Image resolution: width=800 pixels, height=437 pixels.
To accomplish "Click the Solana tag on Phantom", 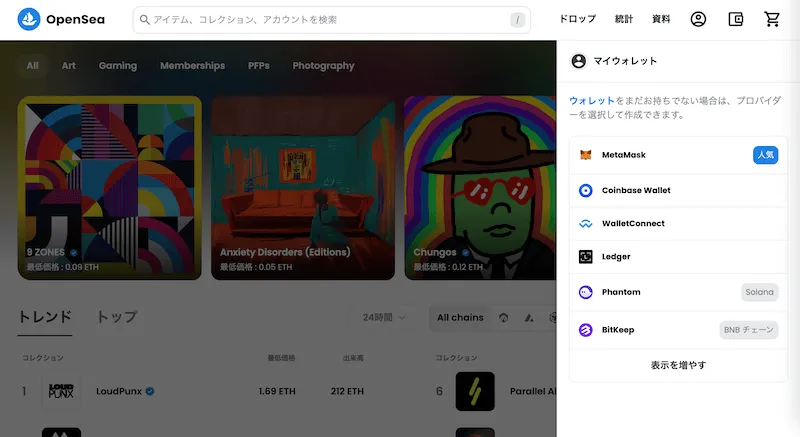I will coord(760,292).
